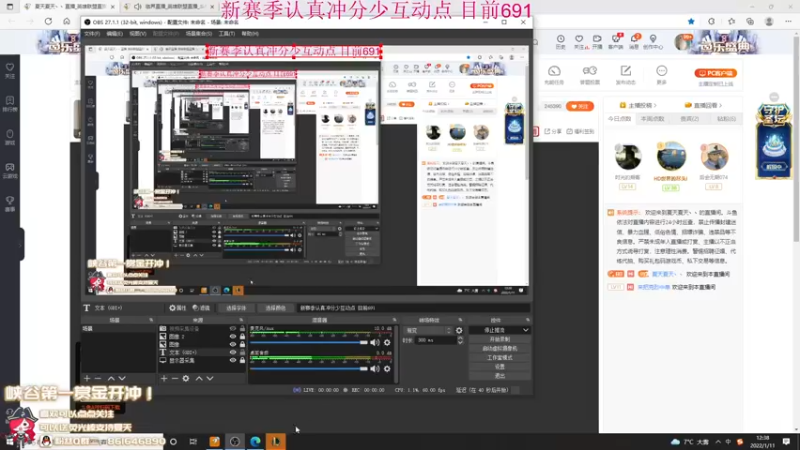Open 桌面音频 channel settings gear
800x450 pixels.
pyautogui.click(x=387, y=368)
